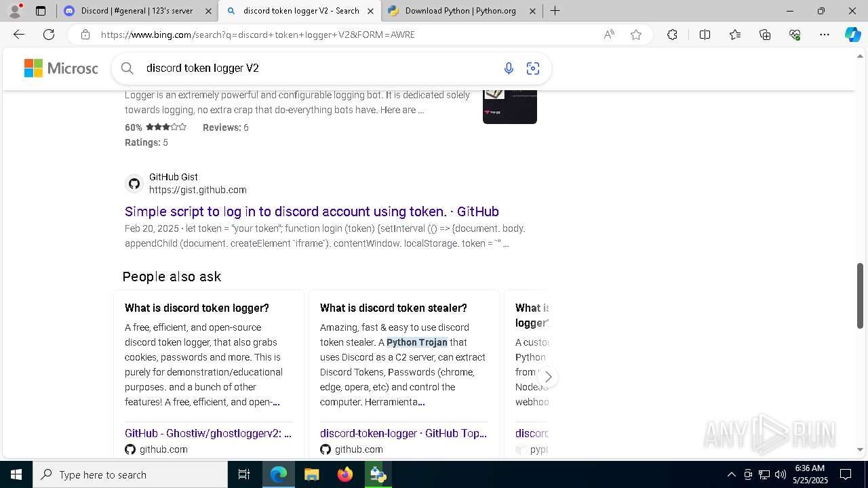Show next People also ask card
The image size is (868, 488).
point(548,377)
